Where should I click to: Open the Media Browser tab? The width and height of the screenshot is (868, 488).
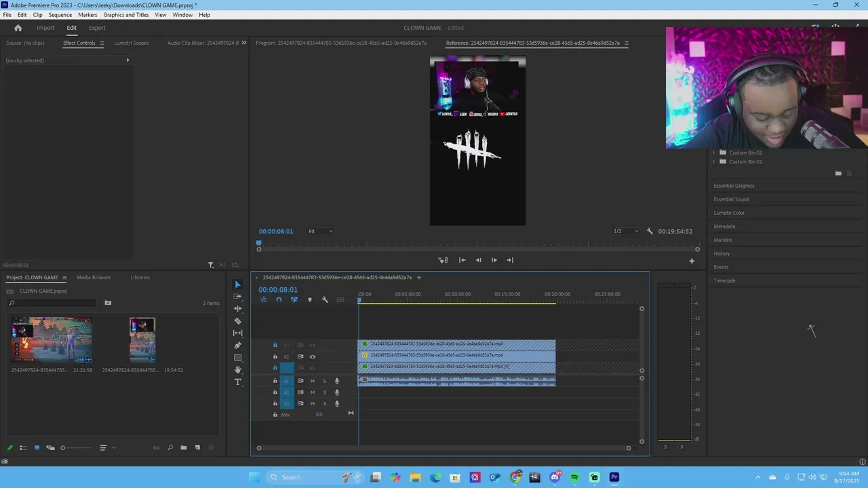pyautogui.click(x=94, y=277)
